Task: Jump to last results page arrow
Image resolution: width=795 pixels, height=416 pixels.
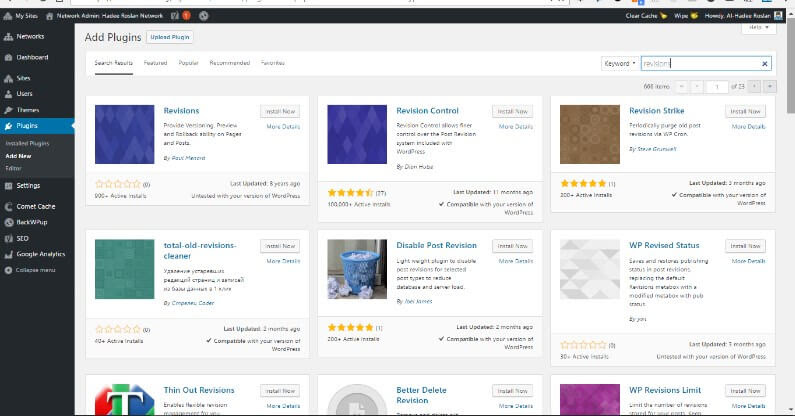Action: [x=770, y=87]
